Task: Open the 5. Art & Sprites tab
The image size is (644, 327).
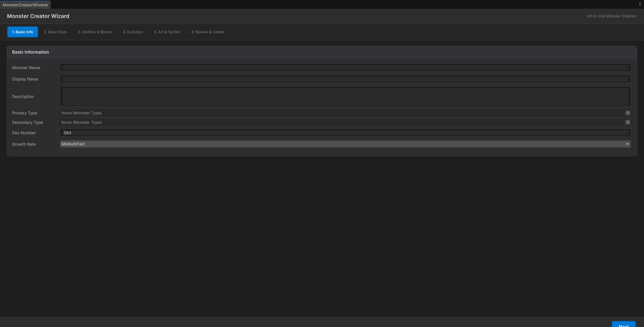Action: (167, 32)
